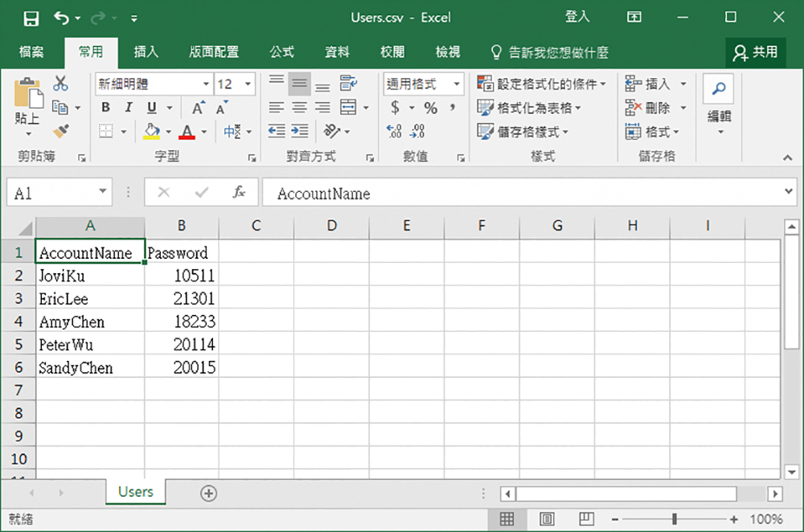Viewport: 804px width, 532px height.
Task: Add a new sheet with plus icon
Action: pos(208,493)
